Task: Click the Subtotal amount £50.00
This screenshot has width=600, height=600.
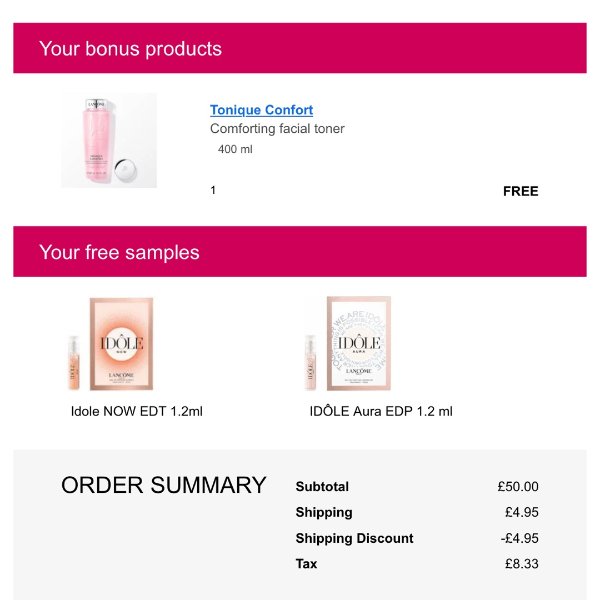Action: (517, 487)
